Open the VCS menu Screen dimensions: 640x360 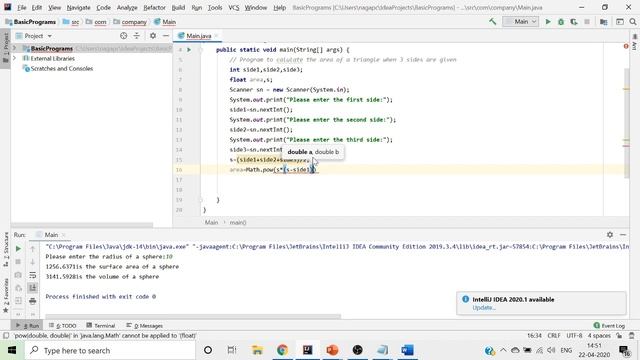(233, 8)
